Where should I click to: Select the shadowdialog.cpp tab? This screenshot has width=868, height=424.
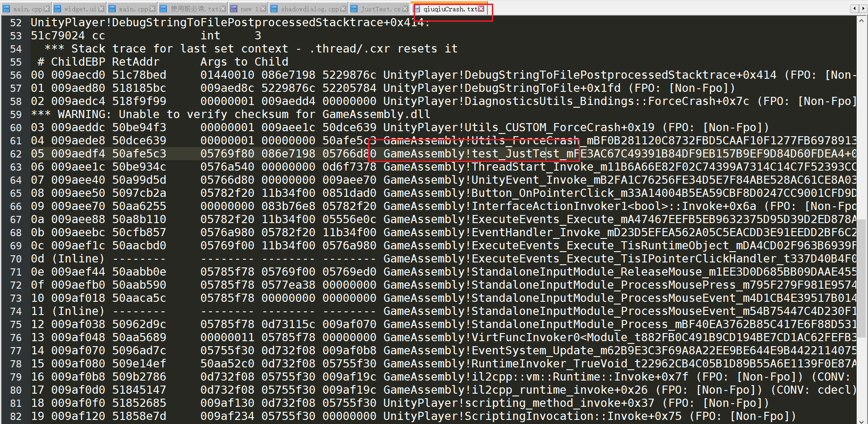[309, 9]
